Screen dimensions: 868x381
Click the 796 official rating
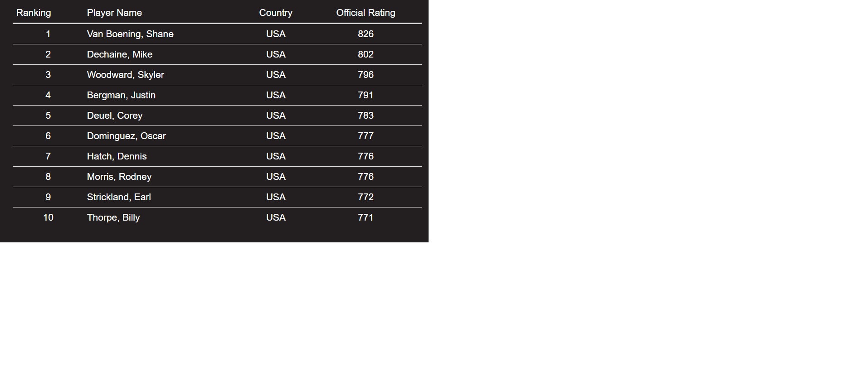pos(366,75)
